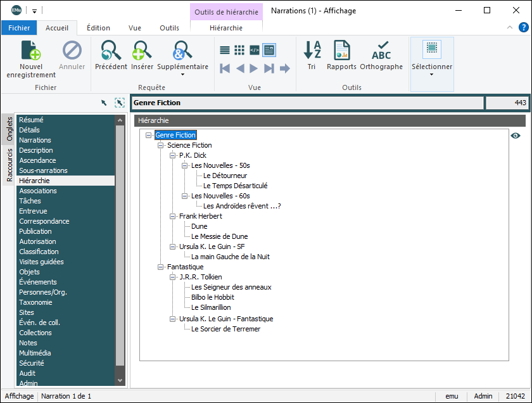Toggle the hierarchy eye visibility icon
Image resolution: width=532 pixels, height=403 pixels.
click(x=516, y=136)
